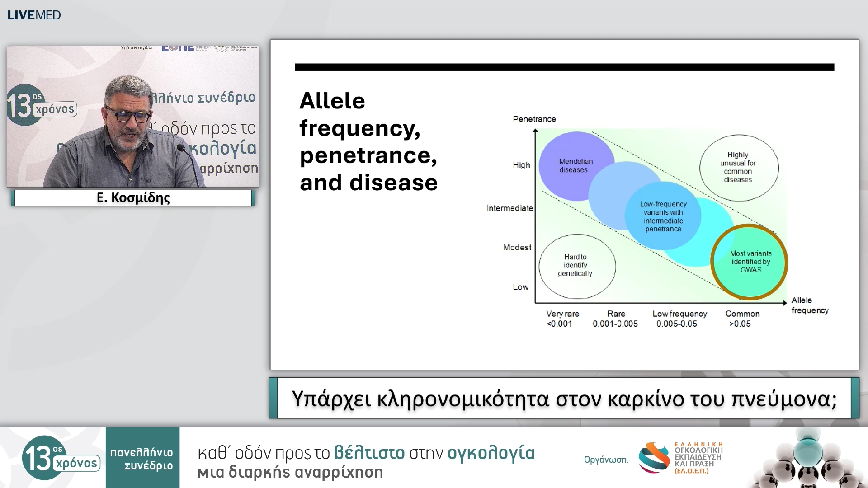Click the speaker video thumbnail
This screenshot has width=868, height=488.
tap(133, 117)
